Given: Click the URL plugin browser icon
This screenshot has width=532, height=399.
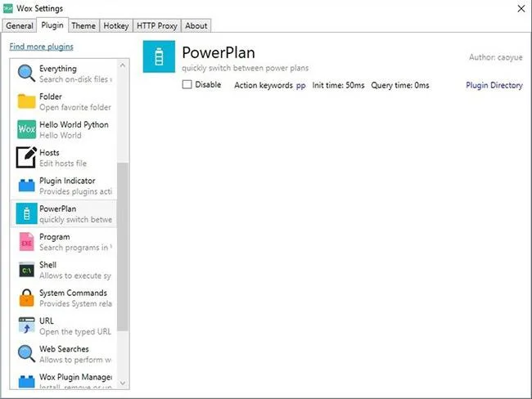Looking at the screenshot, I should tap(26, 325).
